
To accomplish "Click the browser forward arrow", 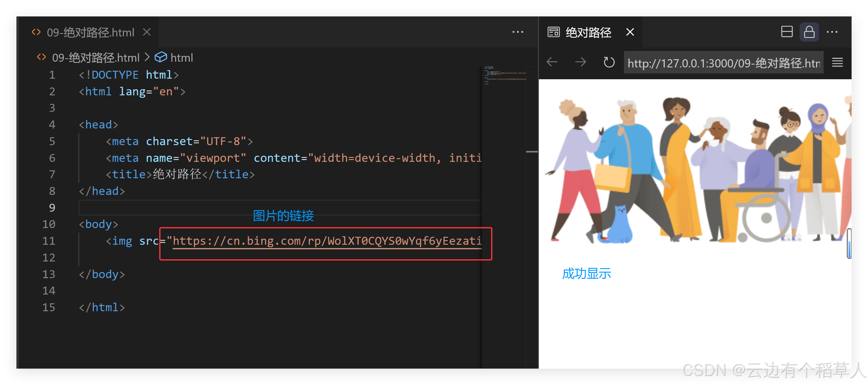I will (x=580, y=62).
